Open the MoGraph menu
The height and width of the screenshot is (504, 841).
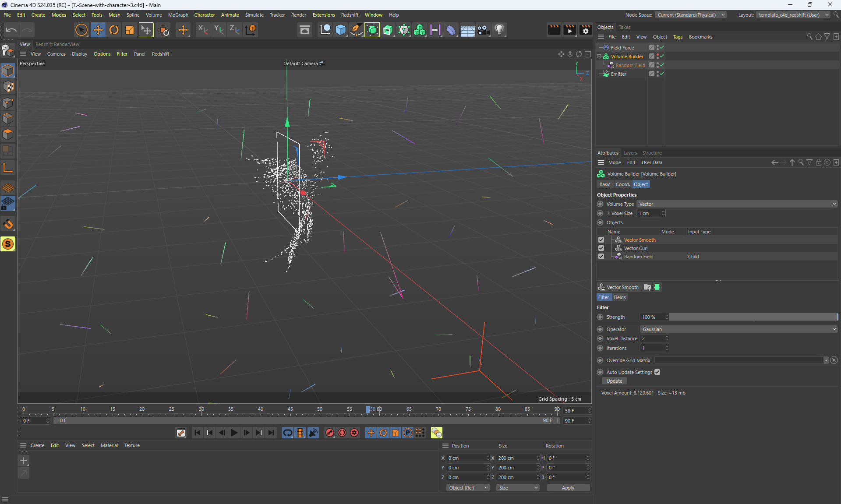[x=178, y=15]
